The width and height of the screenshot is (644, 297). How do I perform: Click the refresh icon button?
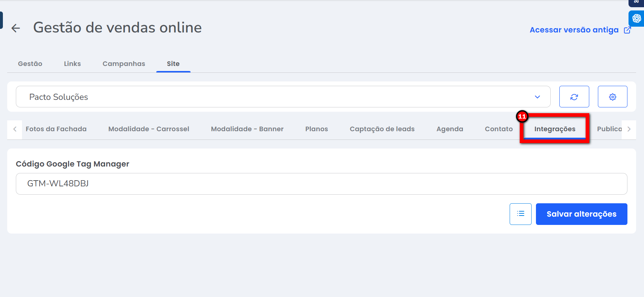(574, 97)
